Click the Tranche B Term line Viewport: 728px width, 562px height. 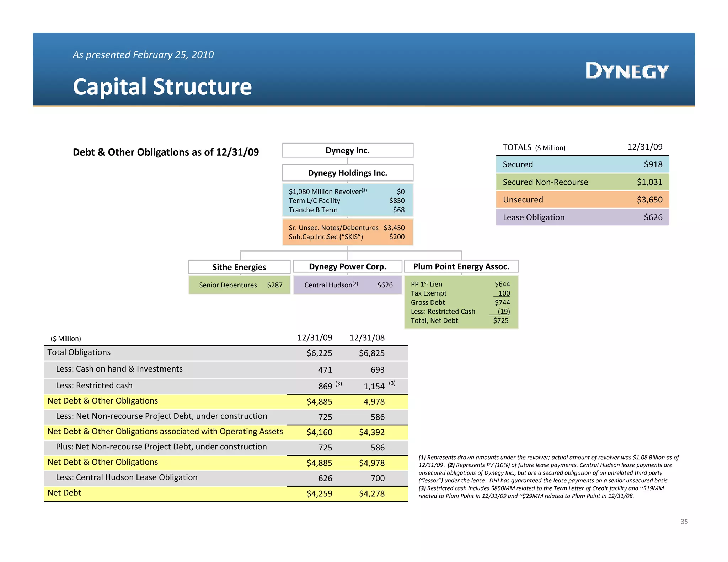pyautogui.click(x=347, y=210)
